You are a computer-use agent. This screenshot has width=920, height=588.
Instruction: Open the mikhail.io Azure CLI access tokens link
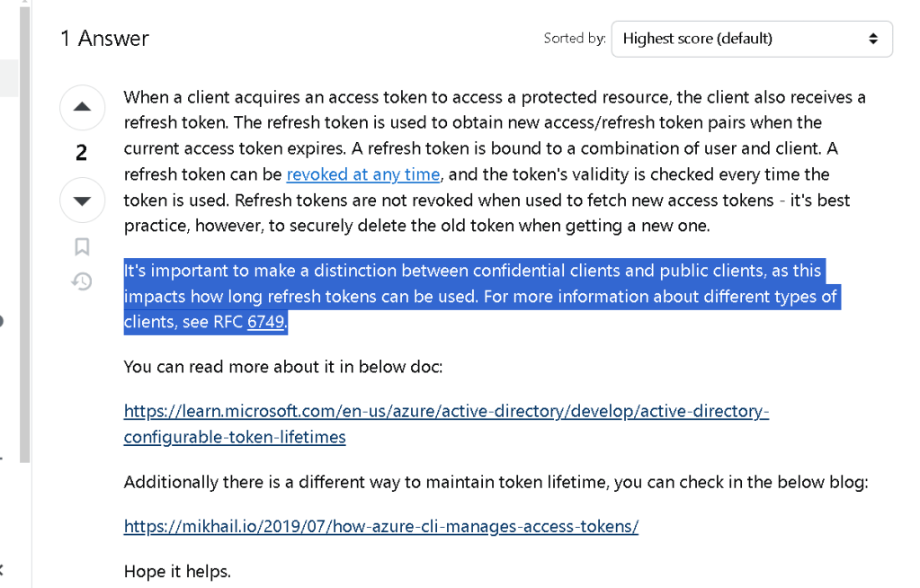380,526
